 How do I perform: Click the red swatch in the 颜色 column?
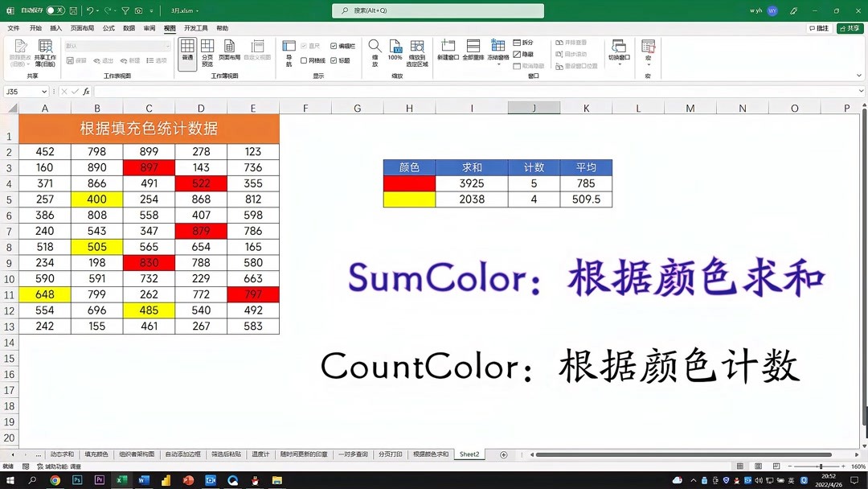point(408,183)
